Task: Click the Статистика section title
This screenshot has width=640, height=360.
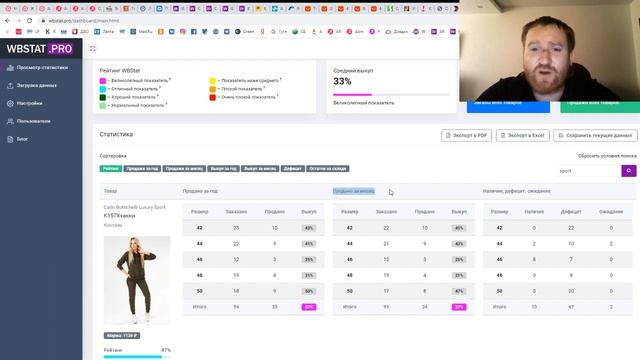Action: coord(116,134)
